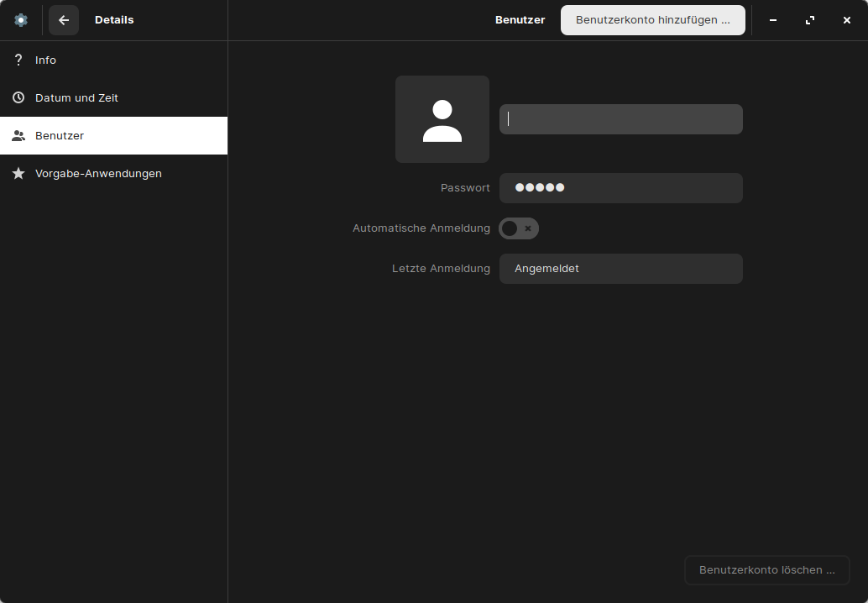The image size is (868, 603).
Task: Open the Vorgabe-Anwendungen entry
Action: click(98, 174)
